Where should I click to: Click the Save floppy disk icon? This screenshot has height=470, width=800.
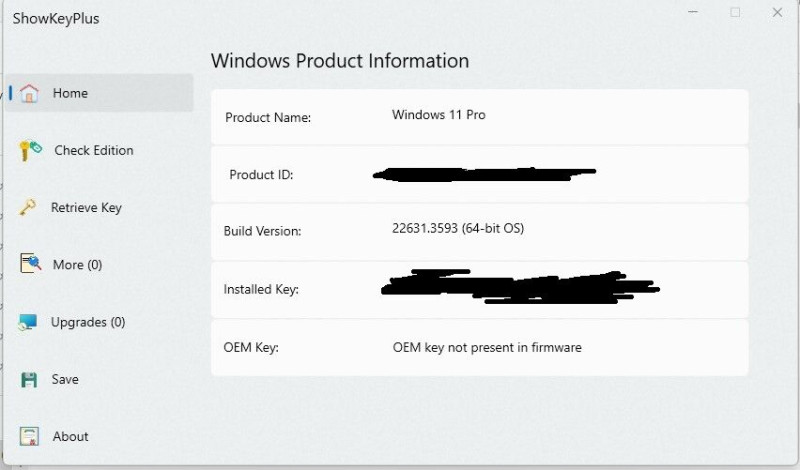pos(30,380)
